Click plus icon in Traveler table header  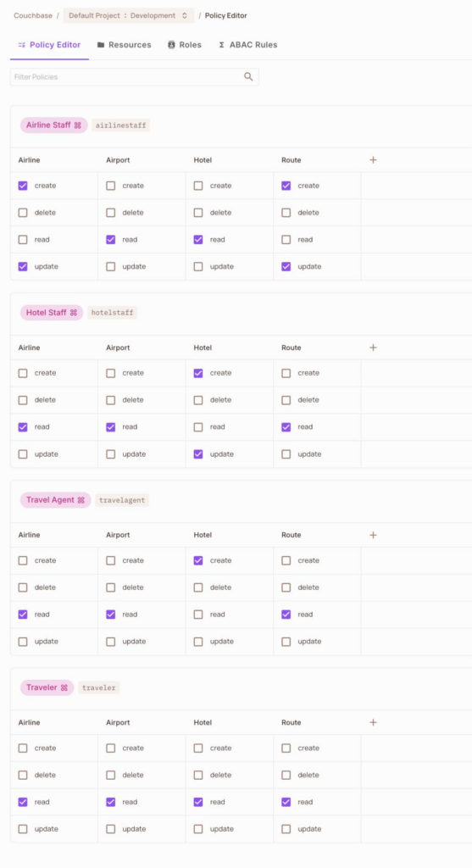373,722
